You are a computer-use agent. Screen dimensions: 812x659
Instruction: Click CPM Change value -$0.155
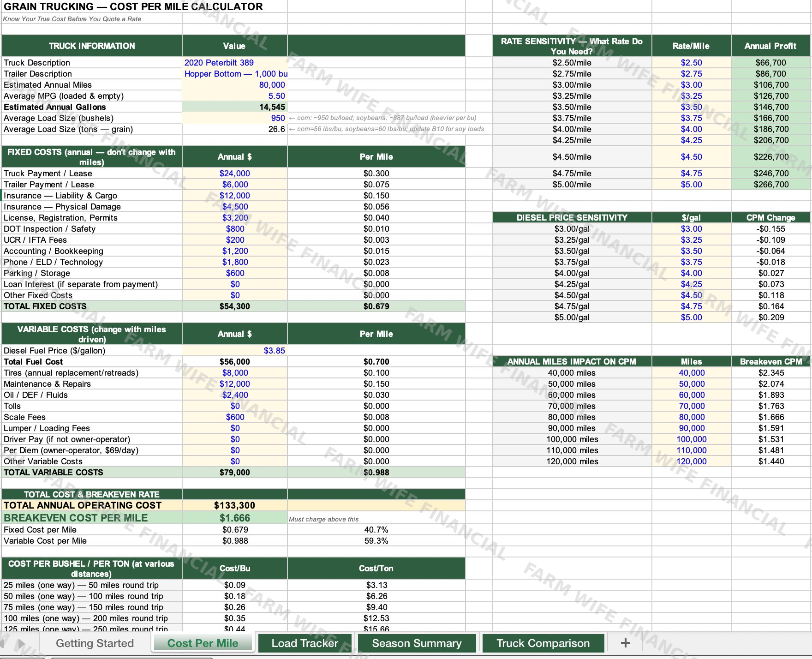tap(770, 229)
